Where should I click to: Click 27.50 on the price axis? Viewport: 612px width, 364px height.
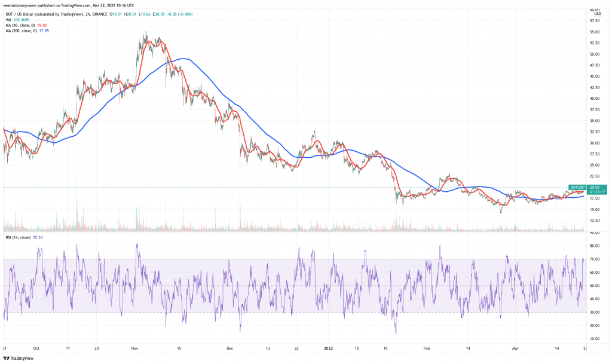(x=595, y=154)
